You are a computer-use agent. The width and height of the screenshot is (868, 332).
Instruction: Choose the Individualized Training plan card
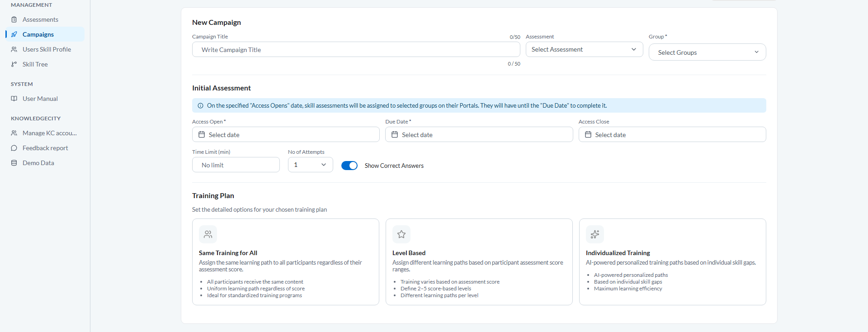[672, 262]
